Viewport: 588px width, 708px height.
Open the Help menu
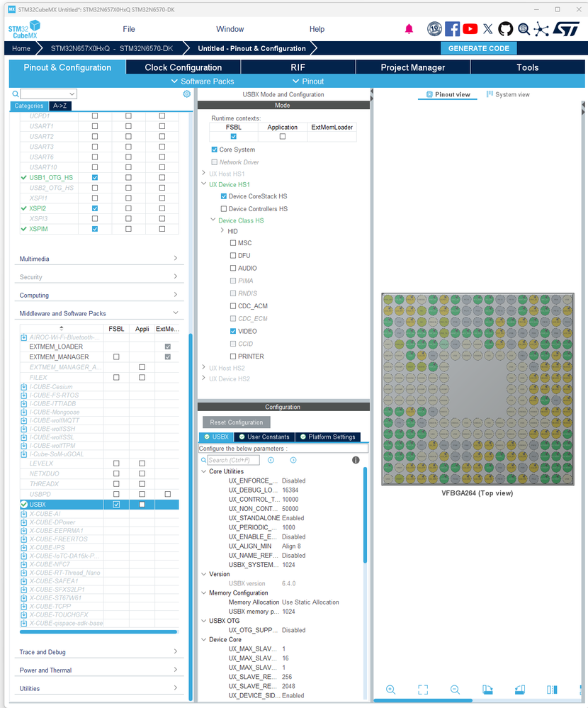click(317, 29)
